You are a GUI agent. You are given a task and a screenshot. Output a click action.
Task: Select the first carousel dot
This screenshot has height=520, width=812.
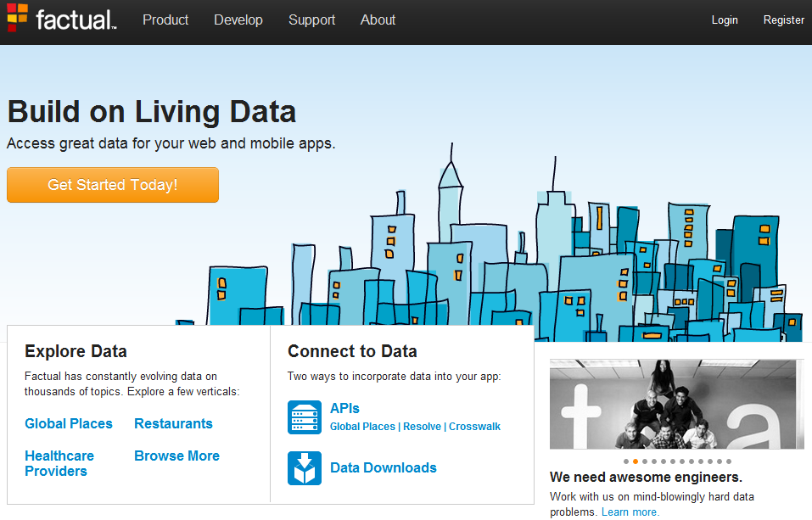tap(626, 461)
